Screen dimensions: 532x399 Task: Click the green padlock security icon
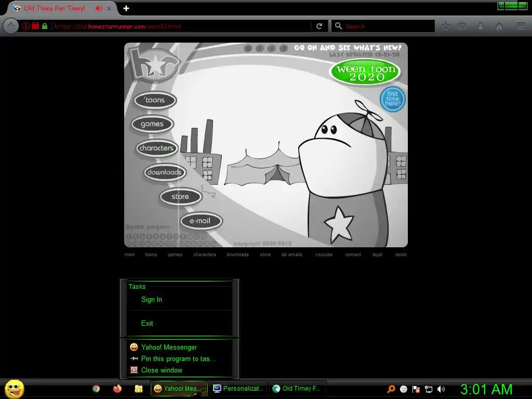tap(45, 26)
